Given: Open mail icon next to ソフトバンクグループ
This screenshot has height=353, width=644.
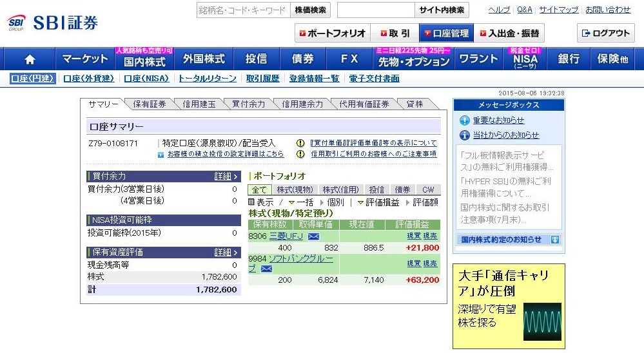Looking at the screenshot, I should point(266,269).
